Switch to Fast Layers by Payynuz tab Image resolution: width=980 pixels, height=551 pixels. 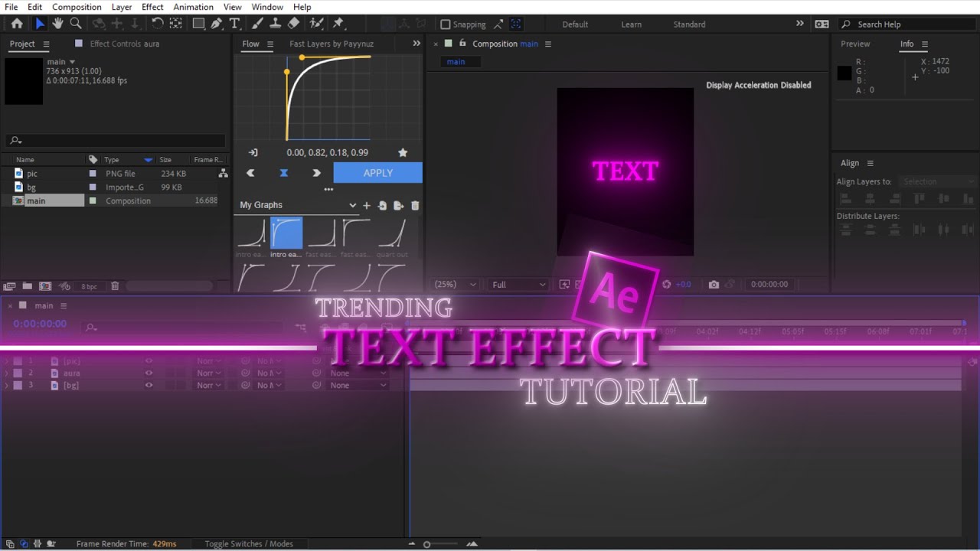pyautogui.click(x=332, y=44)
